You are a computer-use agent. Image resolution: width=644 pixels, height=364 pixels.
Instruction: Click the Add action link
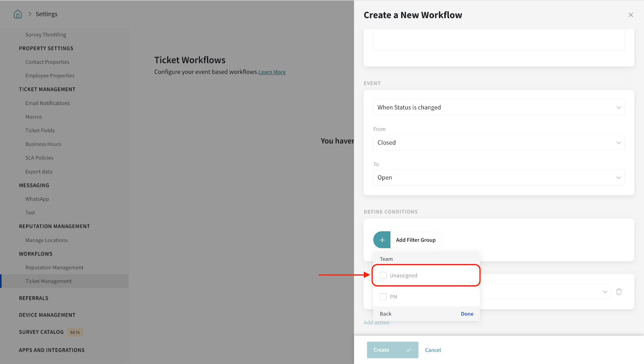(376, 323)
